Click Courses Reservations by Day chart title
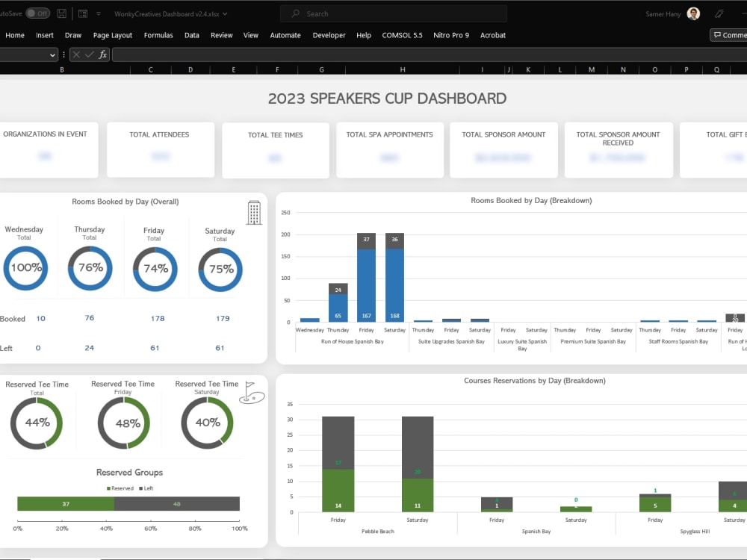 click(535, 381)
